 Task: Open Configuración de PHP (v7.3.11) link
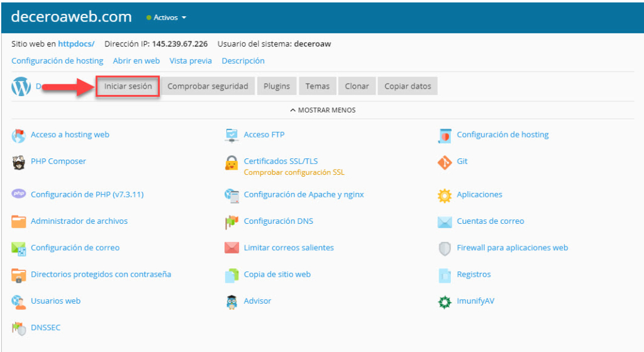[87, 194]
